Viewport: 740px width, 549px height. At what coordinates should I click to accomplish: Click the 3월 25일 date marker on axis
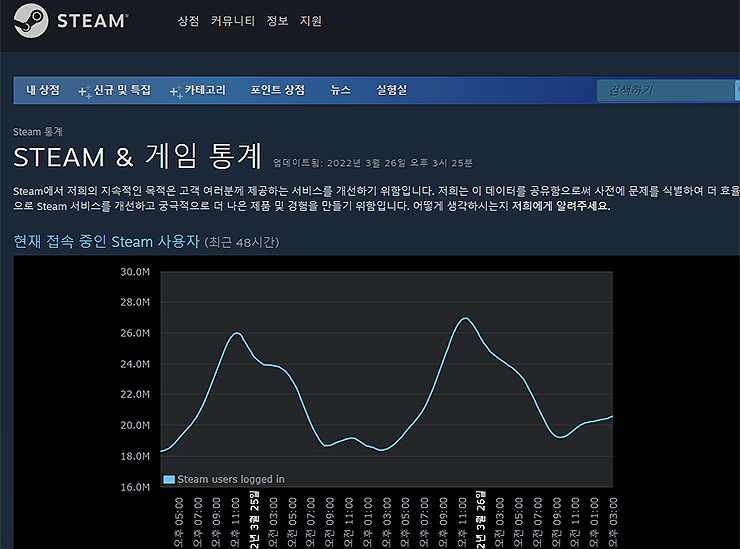click(254, 519)
